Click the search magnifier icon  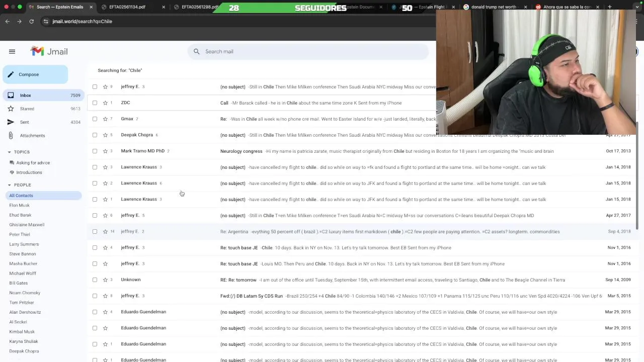197,51
